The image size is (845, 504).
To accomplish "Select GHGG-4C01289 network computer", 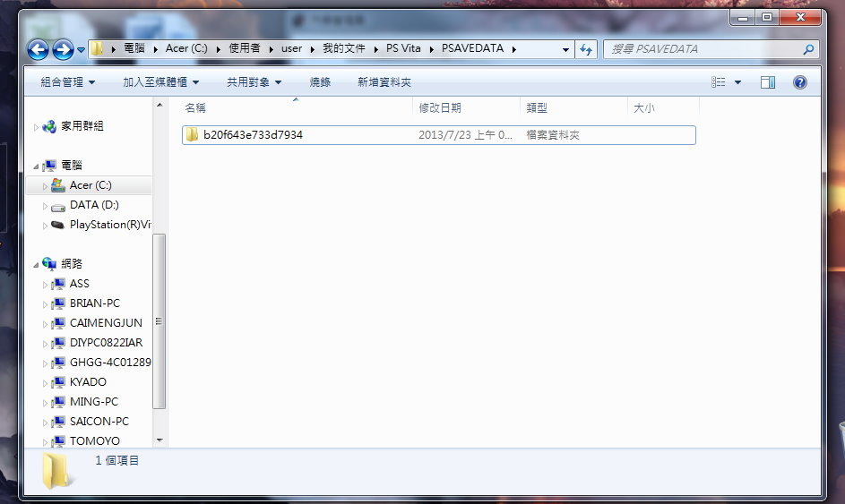I will click(110, 363).
